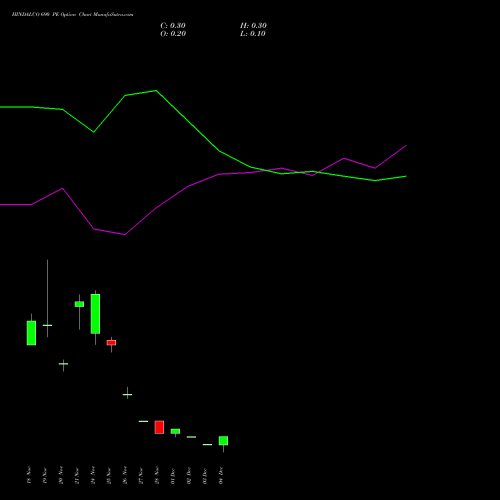Select the tall green candle above 24 Nov
The image size is (500, 500).
(95, 314)
